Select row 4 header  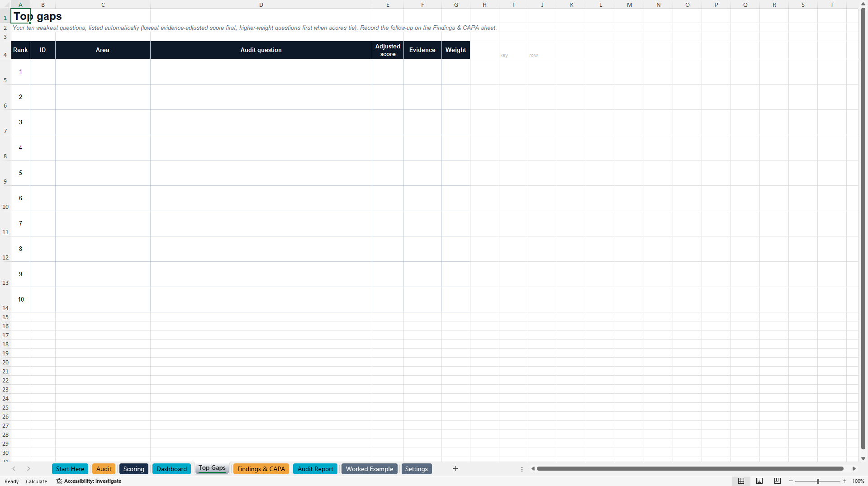[x=5, y=50]
